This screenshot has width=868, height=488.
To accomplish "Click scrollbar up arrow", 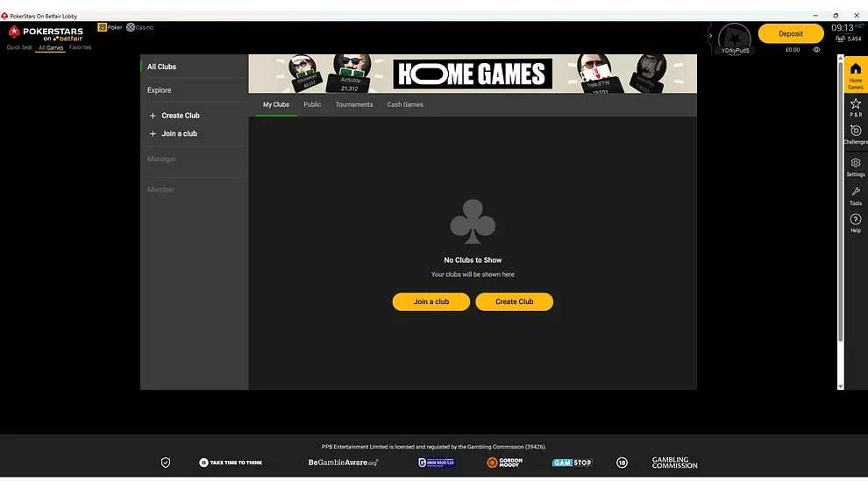I will click(840, 58).
